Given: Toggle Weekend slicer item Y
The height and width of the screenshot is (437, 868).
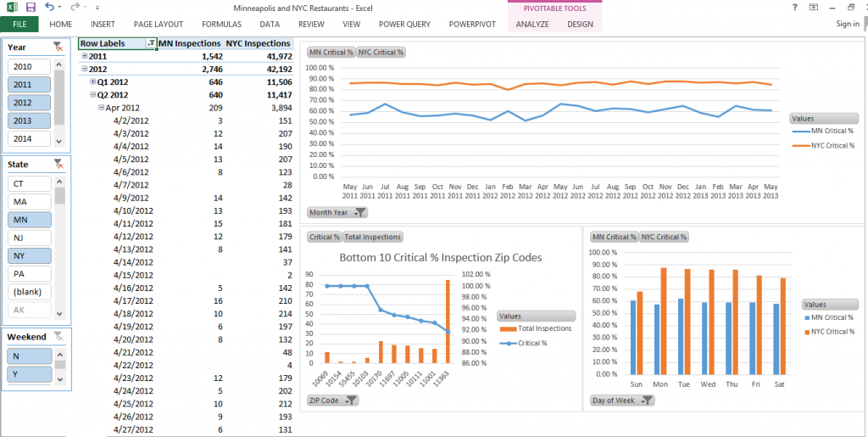Looking at the screenshot, I should click(30, 374).
